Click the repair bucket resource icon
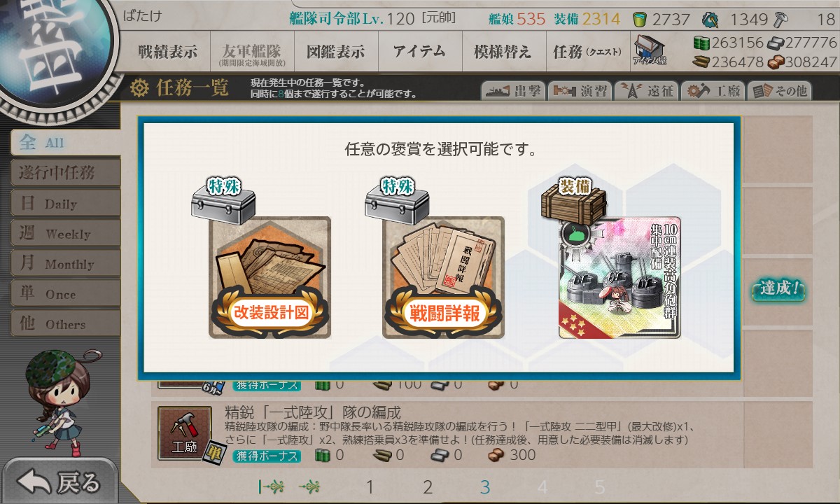Viewport: 840px width, 504px height. point(639,19)
